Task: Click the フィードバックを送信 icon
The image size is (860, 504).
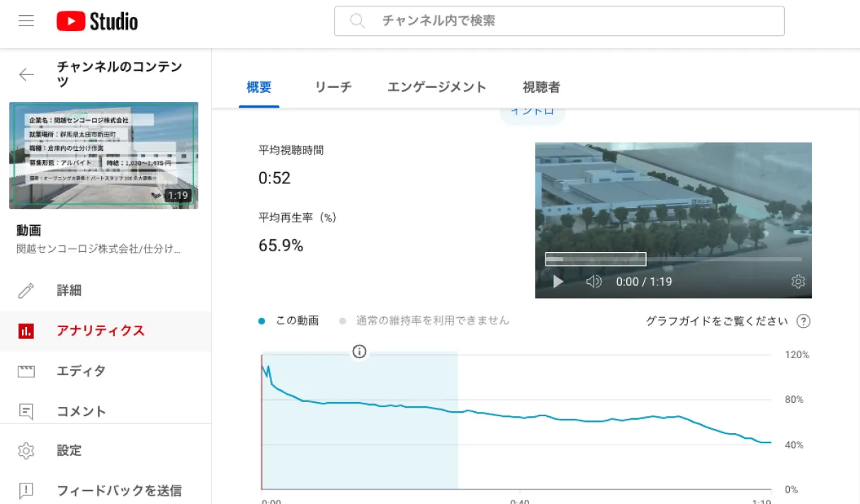Action: (26, 489)
